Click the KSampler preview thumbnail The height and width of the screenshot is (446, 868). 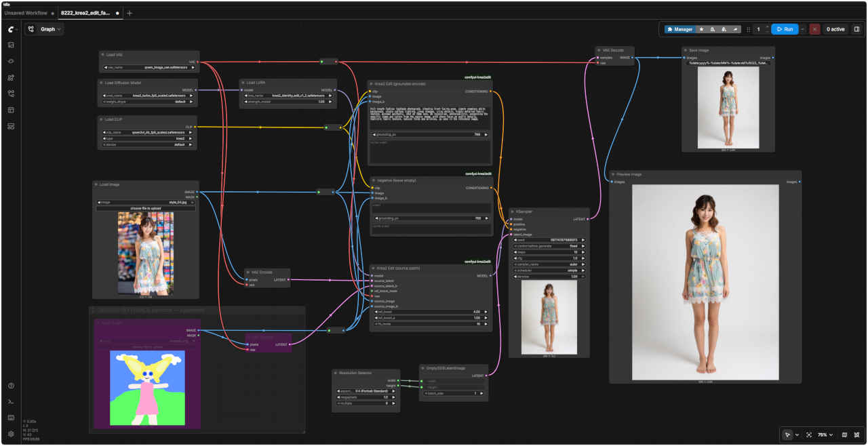tap(549, 317)
